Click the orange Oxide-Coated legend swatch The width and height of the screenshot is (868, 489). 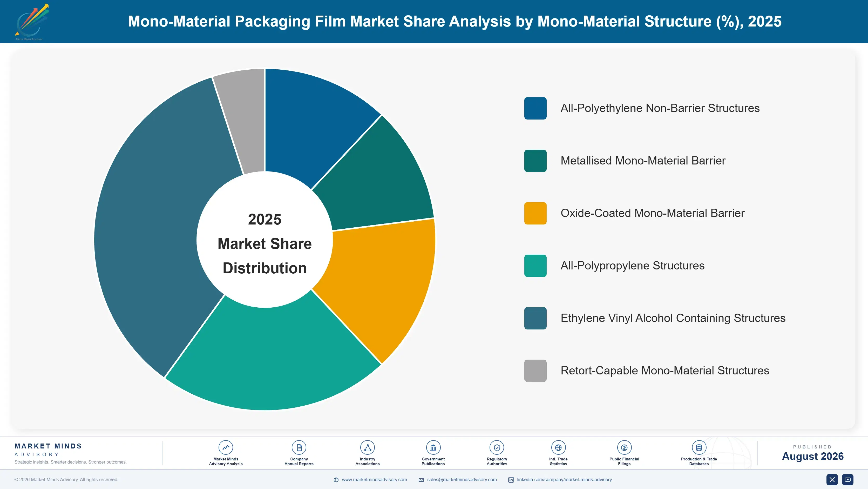coord(535,213)
